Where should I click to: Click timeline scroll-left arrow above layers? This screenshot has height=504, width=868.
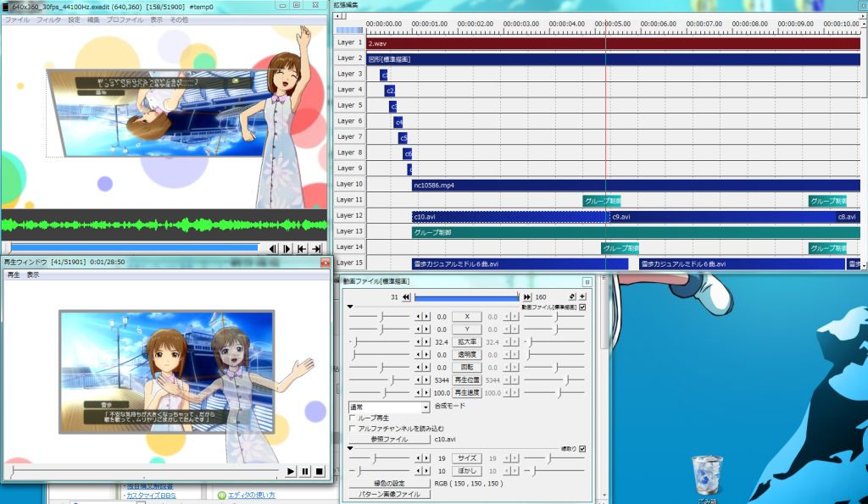(x=338, y=16)
